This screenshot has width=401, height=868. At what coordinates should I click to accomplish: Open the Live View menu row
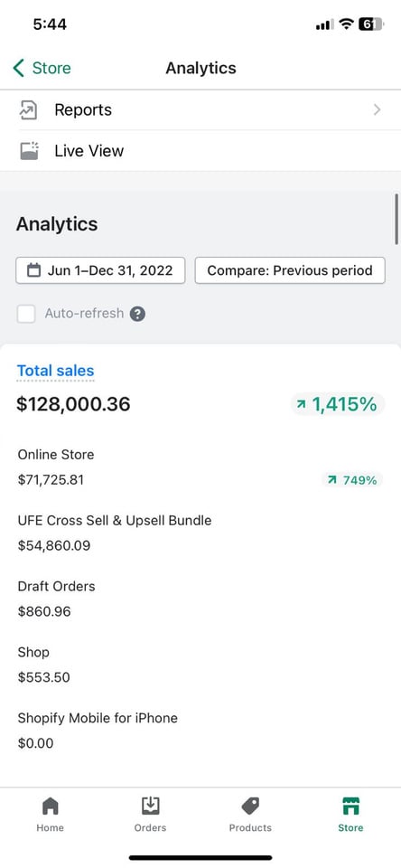point(200,151)
